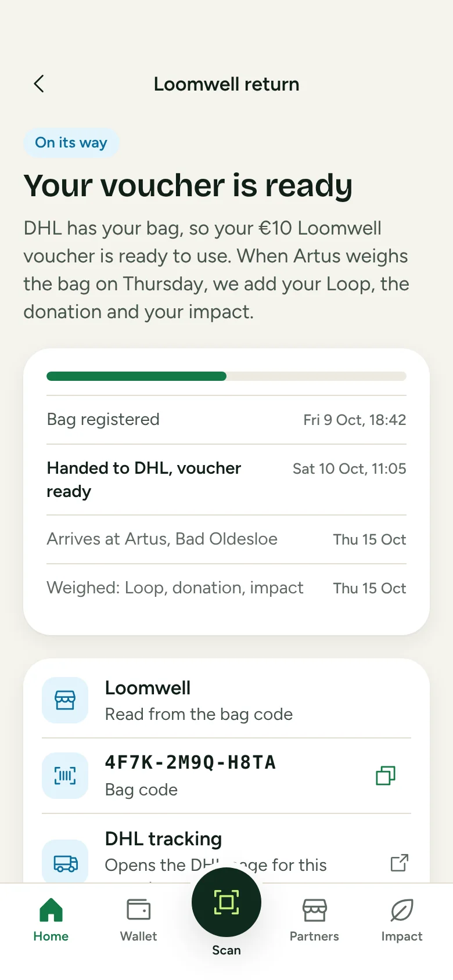Tap the Weighed: Loop, donation, impact row
453x980 pixels.
[227, 588]
